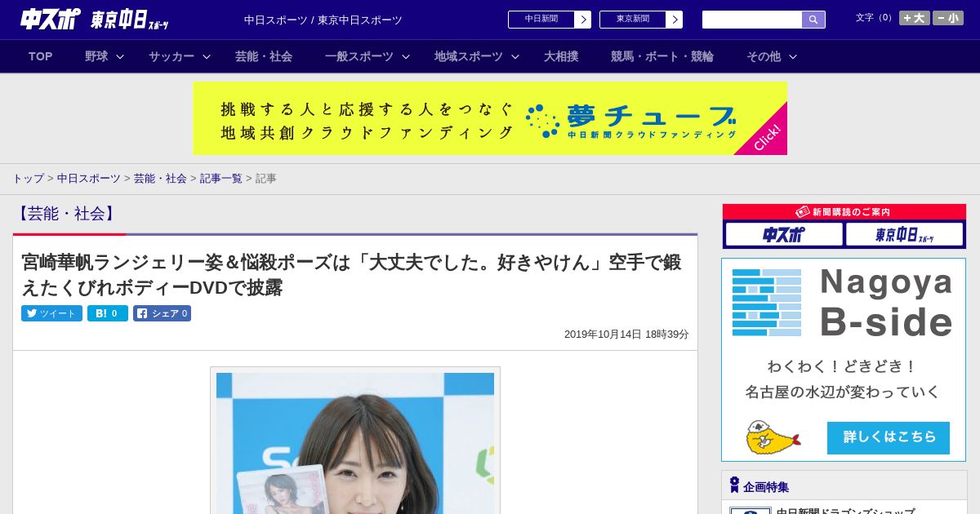Click 詳しくはこちら button in Nagoya B-side ad
The height and width of the screenshot is (514, 980).
coord(889,437)
